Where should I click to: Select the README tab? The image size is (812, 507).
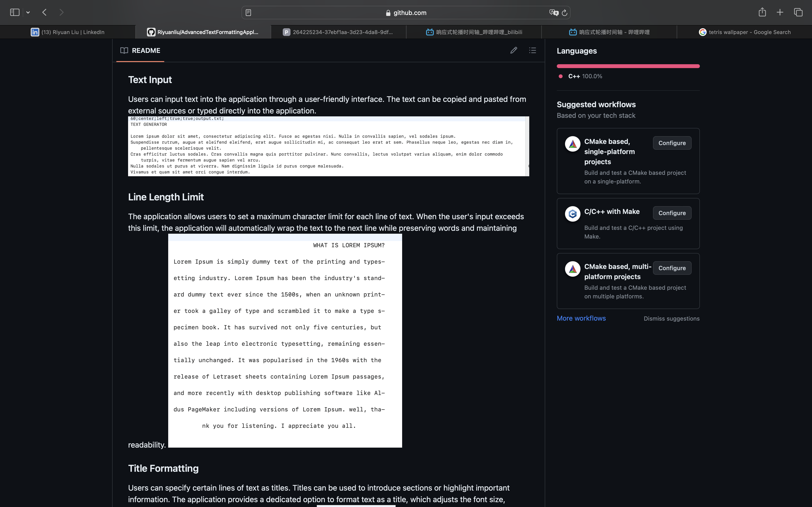click(140, 51)
